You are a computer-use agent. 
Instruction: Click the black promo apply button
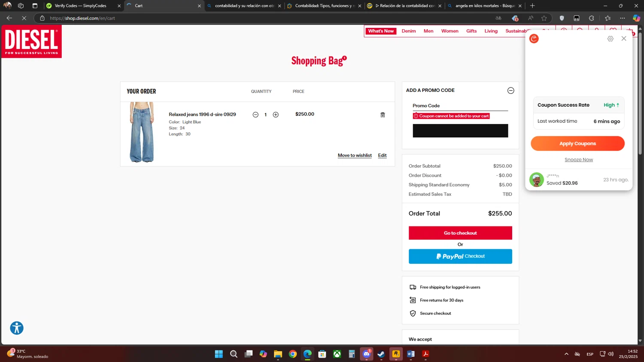(x=460, y=131)
